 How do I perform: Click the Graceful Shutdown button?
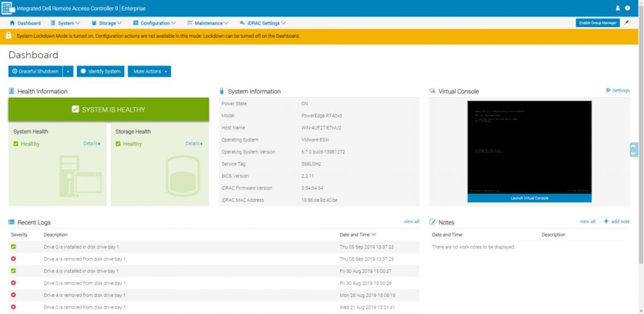[35, 71]
